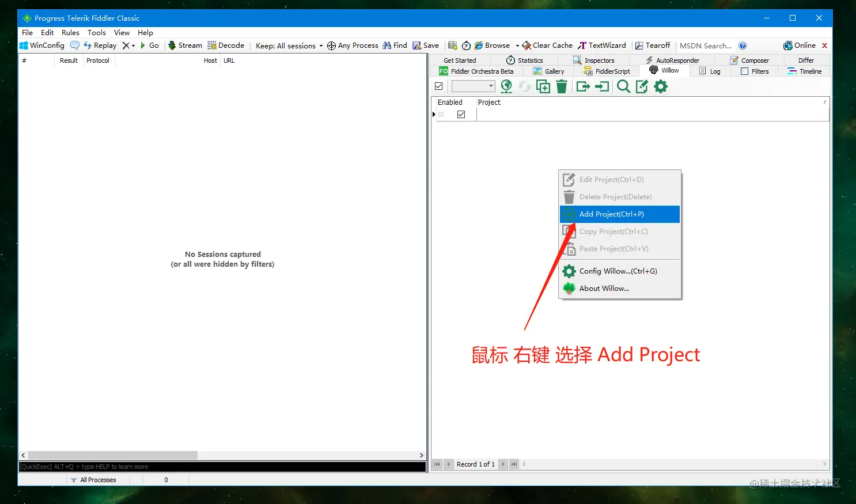Click Save in the toolbar

(x=426, y=46)
